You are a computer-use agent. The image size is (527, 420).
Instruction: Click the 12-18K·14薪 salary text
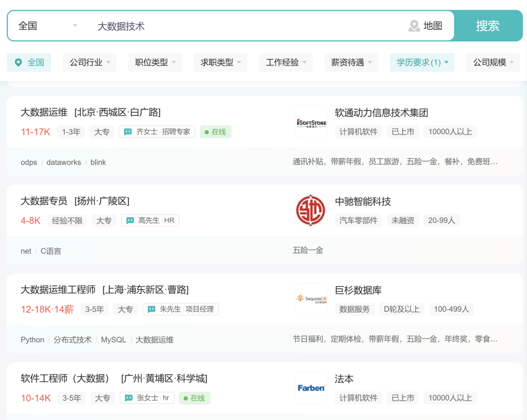(x=47, y=309)
